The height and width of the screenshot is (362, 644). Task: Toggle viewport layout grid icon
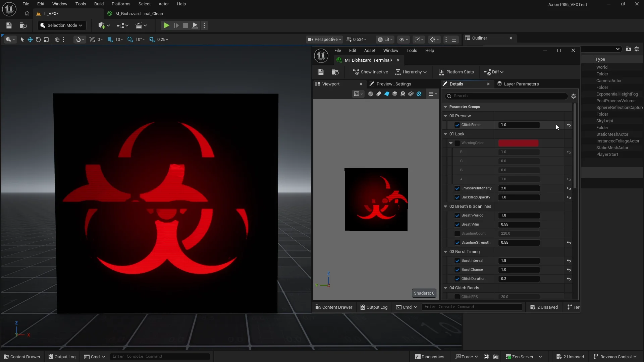click(454, 40)
